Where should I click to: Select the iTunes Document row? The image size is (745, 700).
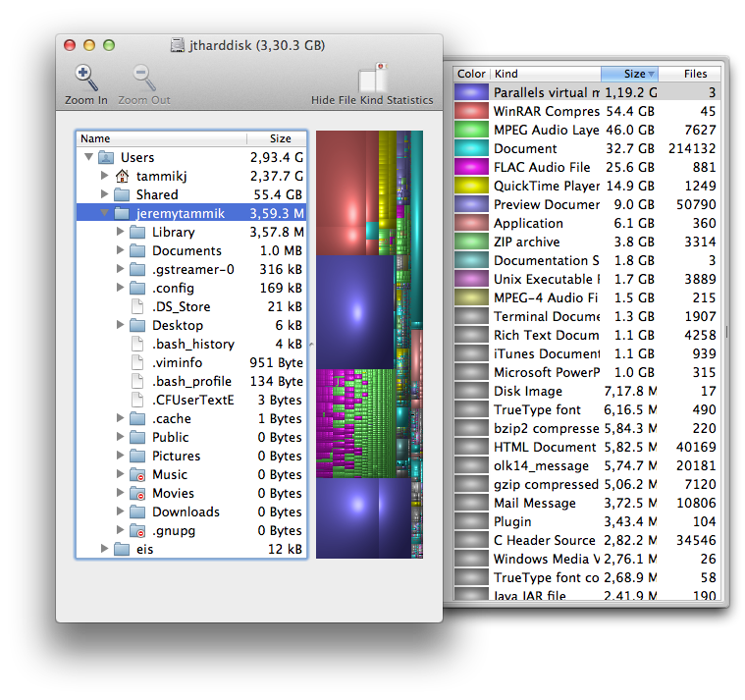tap(587, 353)
